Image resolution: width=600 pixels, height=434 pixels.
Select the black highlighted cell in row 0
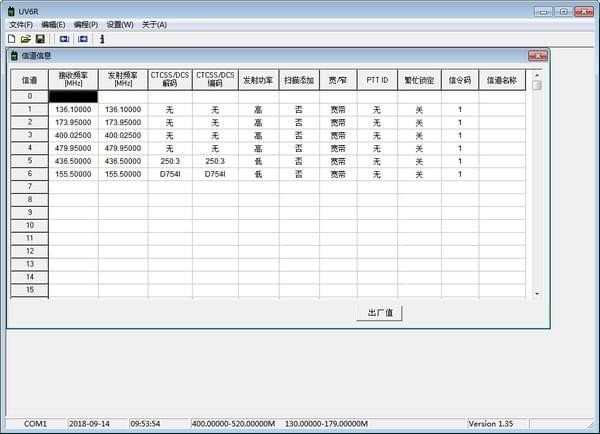73,96
